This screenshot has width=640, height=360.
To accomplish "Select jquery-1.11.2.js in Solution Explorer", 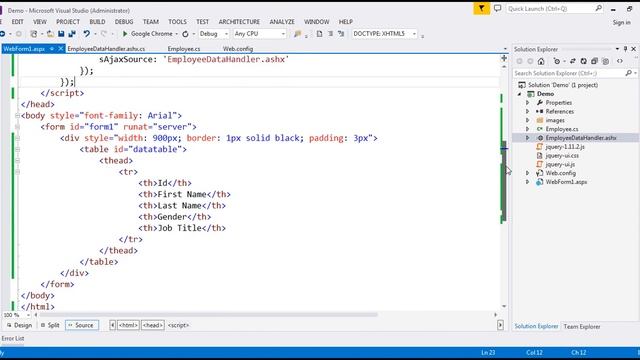I will 565,147.
